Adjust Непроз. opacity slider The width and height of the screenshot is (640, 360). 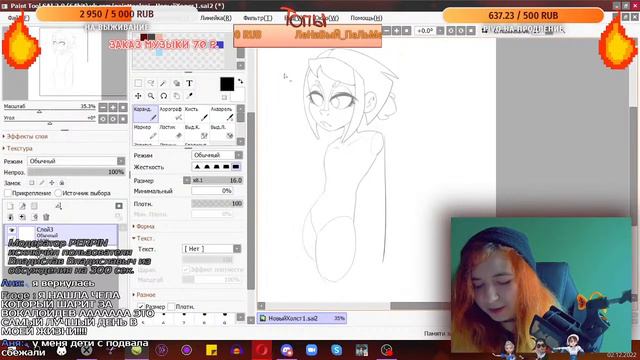pos(76,172)
